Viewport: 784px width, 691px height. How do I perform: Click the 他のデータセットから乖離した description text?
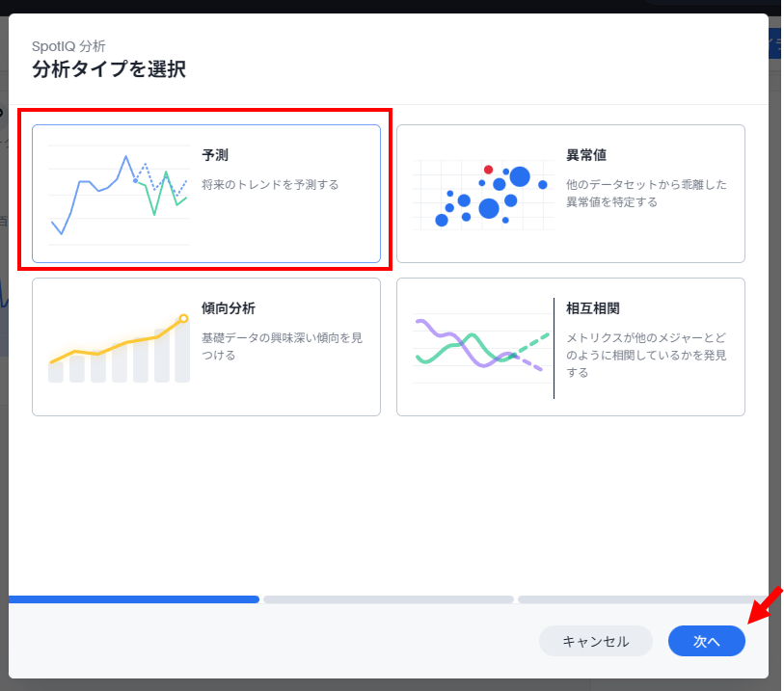(646, 184)
